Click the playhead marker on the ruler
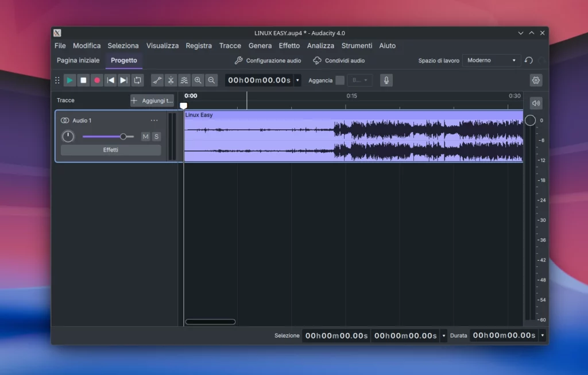588x375 pixels. click(183, 106)
